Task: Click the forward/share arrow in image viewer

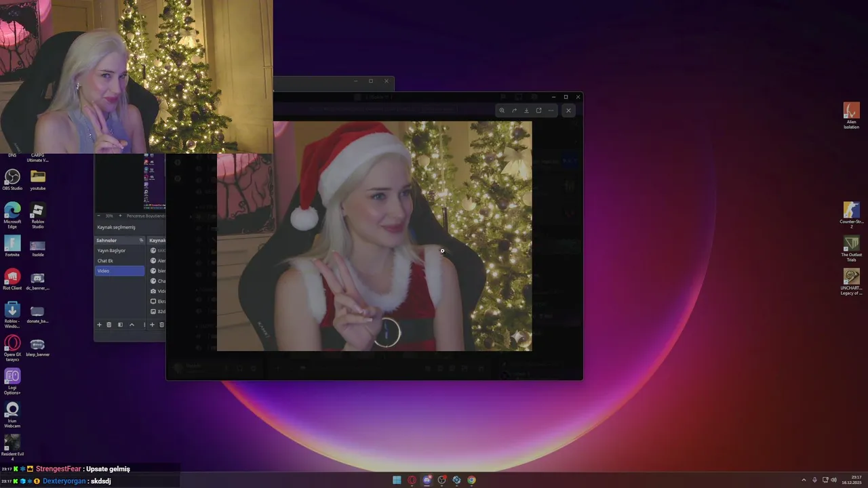Action: (x=514, y=110)
